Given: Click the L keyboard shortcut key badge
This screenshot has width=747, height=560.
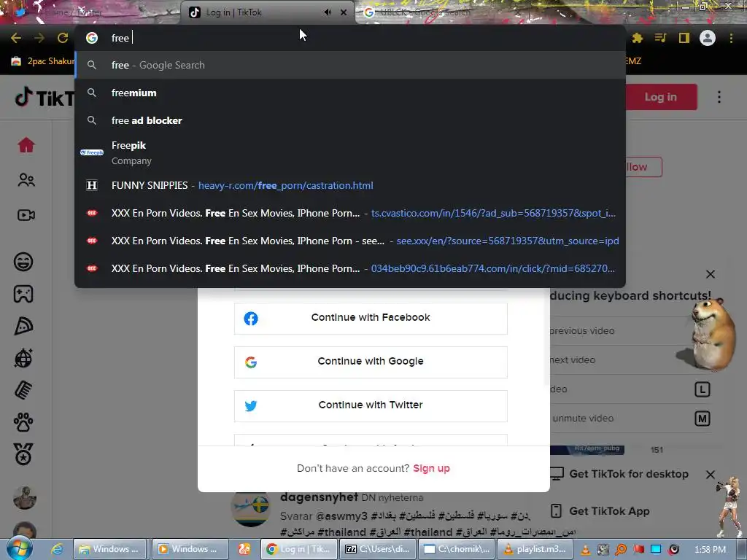Looking at the screenshot, I should click(x=702, y=389).
